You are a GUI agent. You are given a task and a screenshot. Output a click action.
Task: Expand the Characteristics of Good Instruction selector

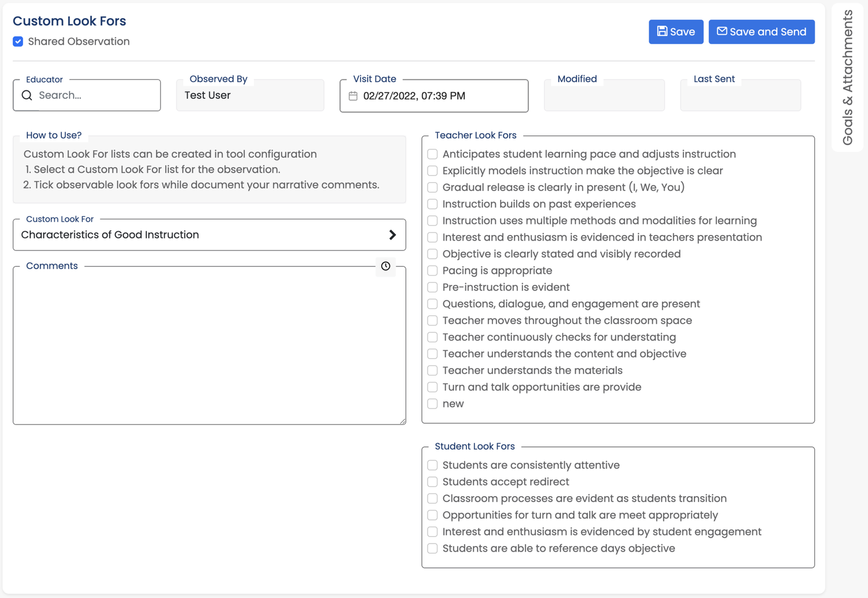(x=393, y=235)
